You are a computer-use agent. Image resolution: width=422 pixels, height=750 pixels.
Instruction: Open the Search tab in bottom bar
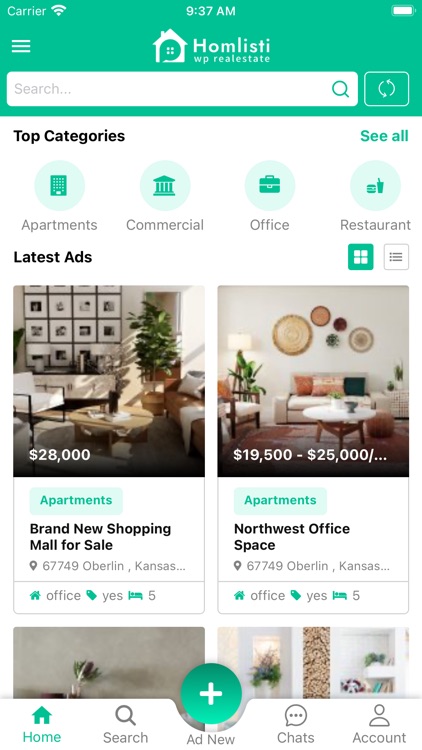click(x=125, y=724)
